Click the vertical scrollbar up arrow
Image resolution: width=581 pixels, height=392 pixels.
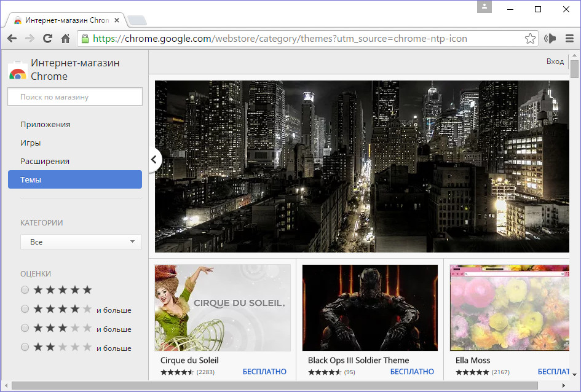574,55
